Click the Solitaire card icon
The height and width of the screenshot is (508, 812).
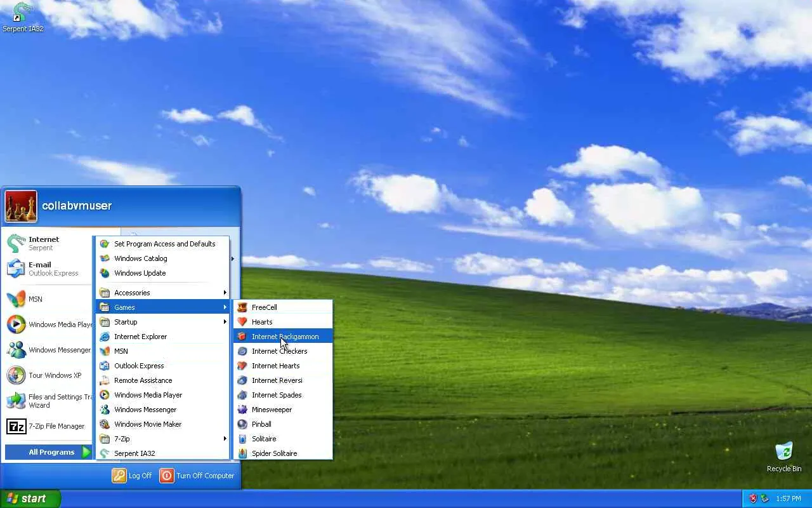[x=242, y=439]
